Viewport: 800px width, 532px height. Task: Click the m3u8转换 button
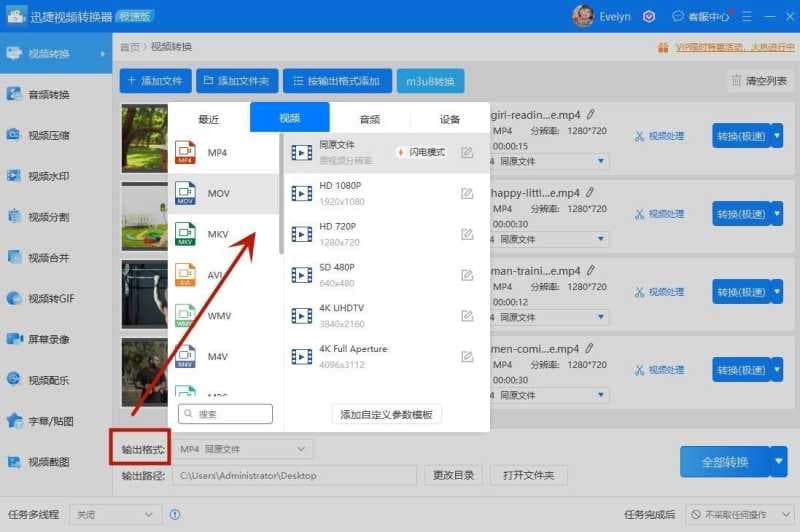click(x=431, y=81)
